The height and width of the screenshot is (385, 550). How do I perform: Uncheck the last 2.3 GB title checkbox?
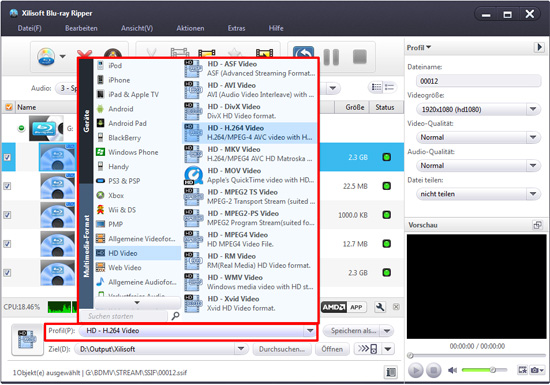click(x=7, y=272)
